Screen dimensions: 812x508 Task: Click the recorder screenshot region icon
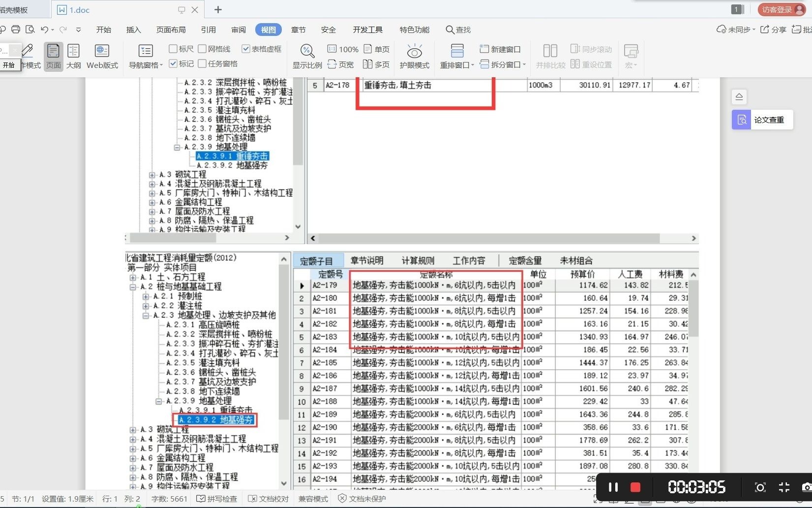[x=760, y=487]
